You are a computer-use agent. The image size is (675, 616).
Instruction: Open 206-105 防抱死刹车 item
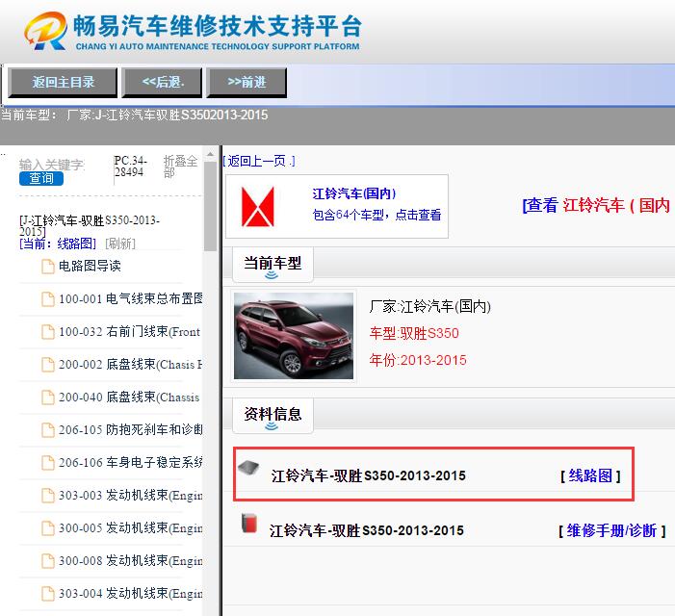(x=131, y=429)
